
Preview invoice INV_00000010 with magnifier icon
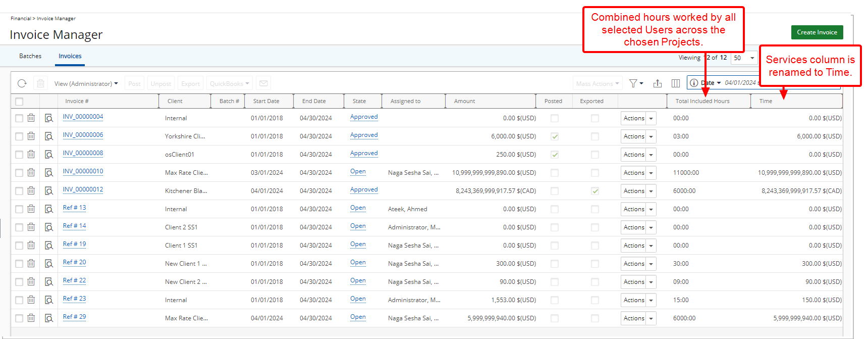(x=49, y=172)
